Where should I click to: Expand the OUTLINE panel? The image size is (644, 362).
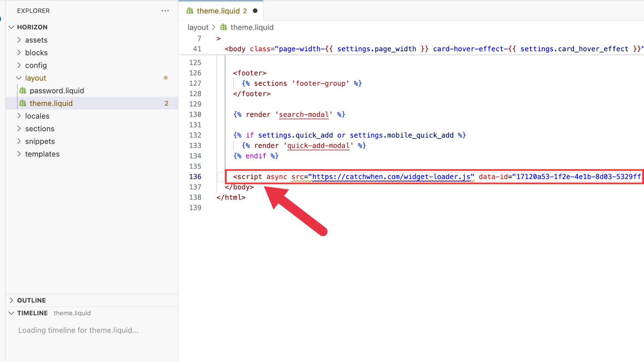11,300
